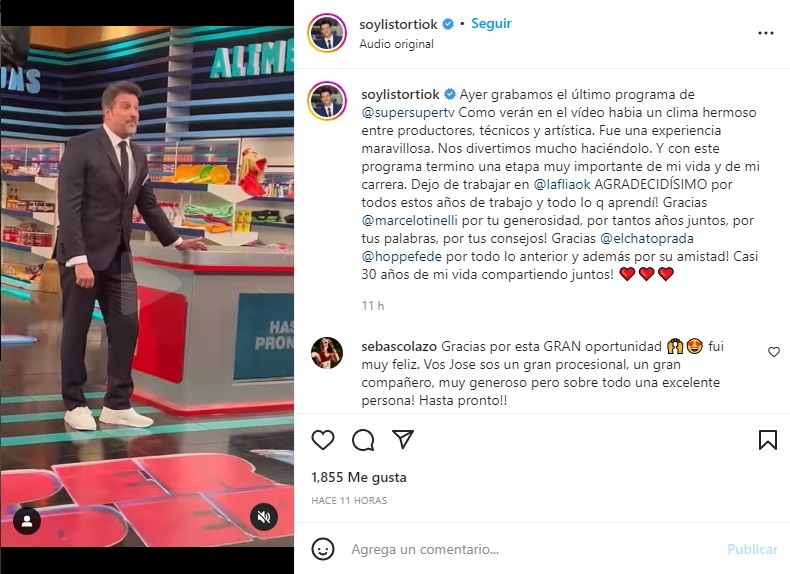View the 1,855 Me gusta likes list
The width and height of the screenshot is (790, 574).
tap(359, 477)
